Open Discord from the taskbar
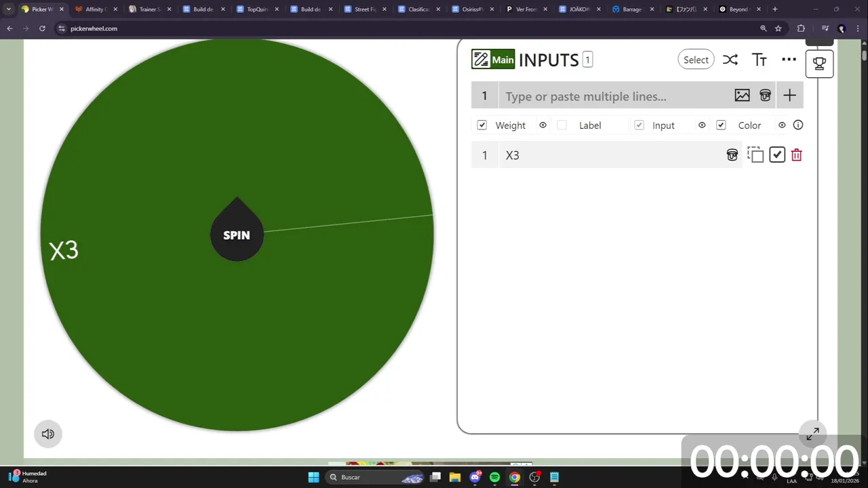Image resolution: width=868 pixels, height=488 pixels. pos(475,477)
